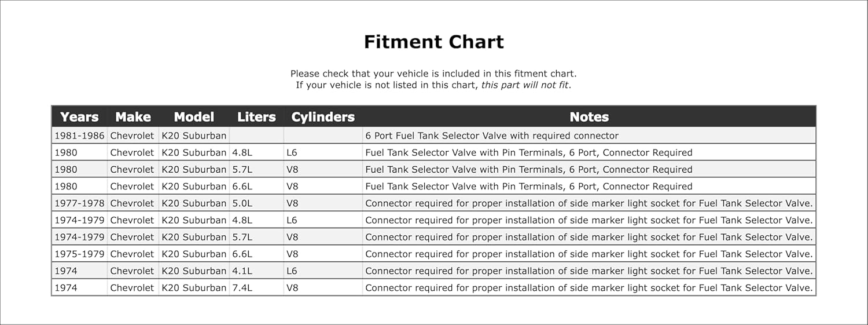Select the Notes column header

(x=589, y=117)
